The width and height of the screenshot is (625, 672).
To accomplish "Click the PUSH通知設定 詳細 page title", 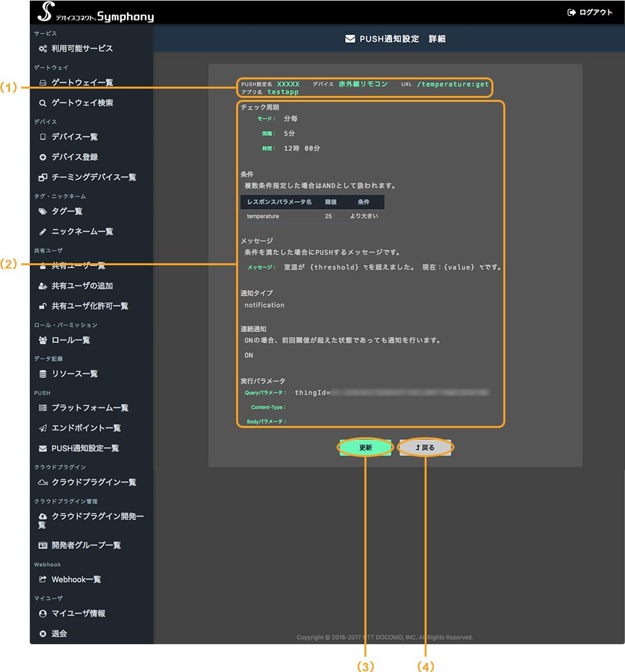I will point(403,39).
